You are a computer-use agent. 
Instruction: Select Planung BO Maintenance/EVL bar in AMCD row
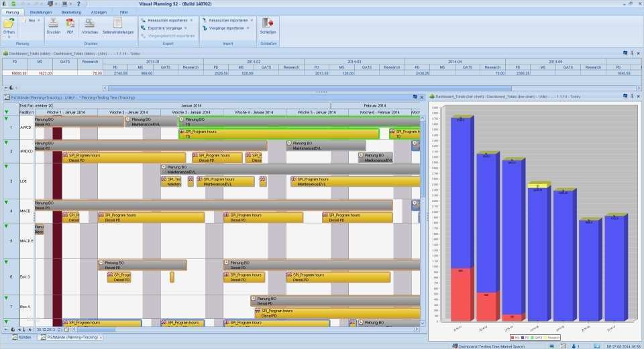click(x=152, y=121)
